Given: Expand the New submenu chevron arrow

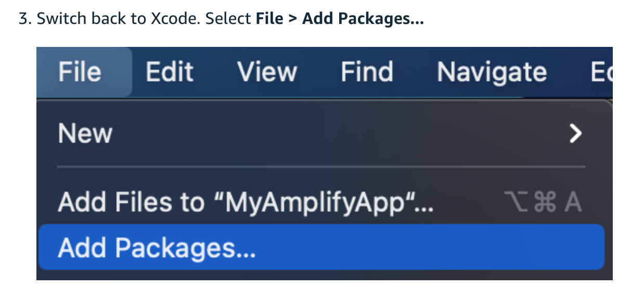Looking at the screenshot, I should click(x=575, y=134).
